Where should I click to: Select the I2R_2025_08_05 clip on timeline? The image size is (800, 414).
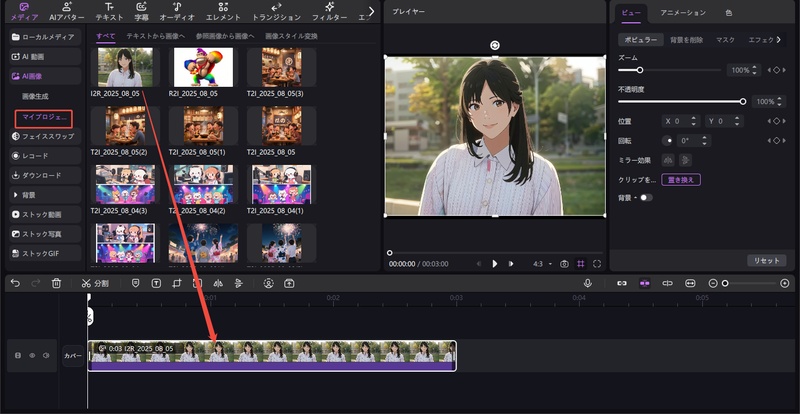(x=272, y=356)
